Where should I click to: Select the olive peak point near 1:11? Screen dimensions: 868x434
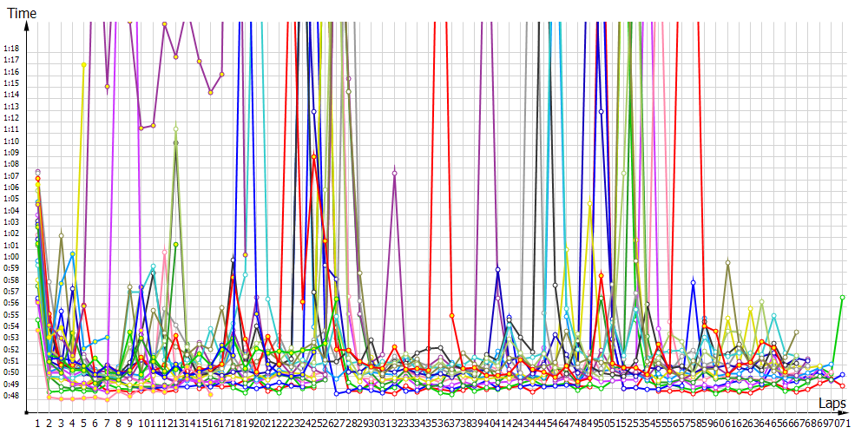[x=175, y=129]
